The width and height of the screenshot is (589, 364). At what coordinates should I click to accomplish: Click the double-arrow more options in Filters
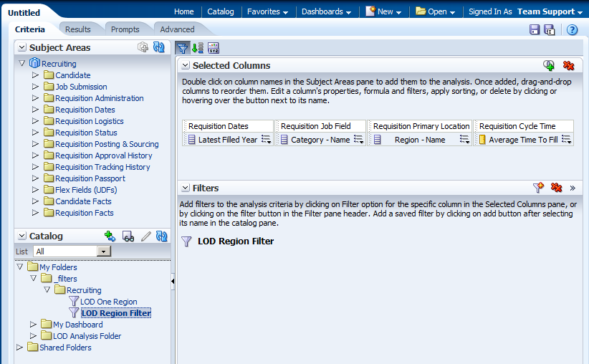click(573, 188)
